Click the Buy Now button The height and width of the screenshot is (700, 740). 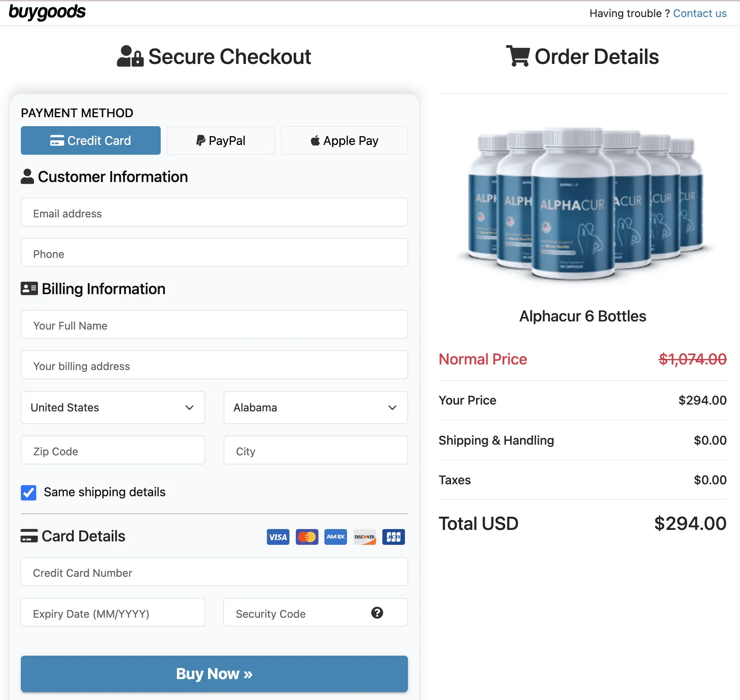click(x=214, y=674)
